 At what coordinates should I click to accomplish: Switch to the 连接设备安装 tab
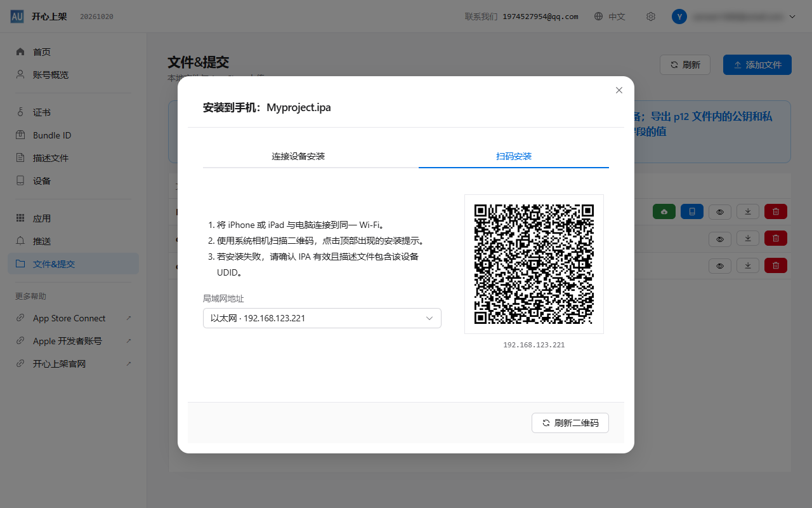pos(298,156)
